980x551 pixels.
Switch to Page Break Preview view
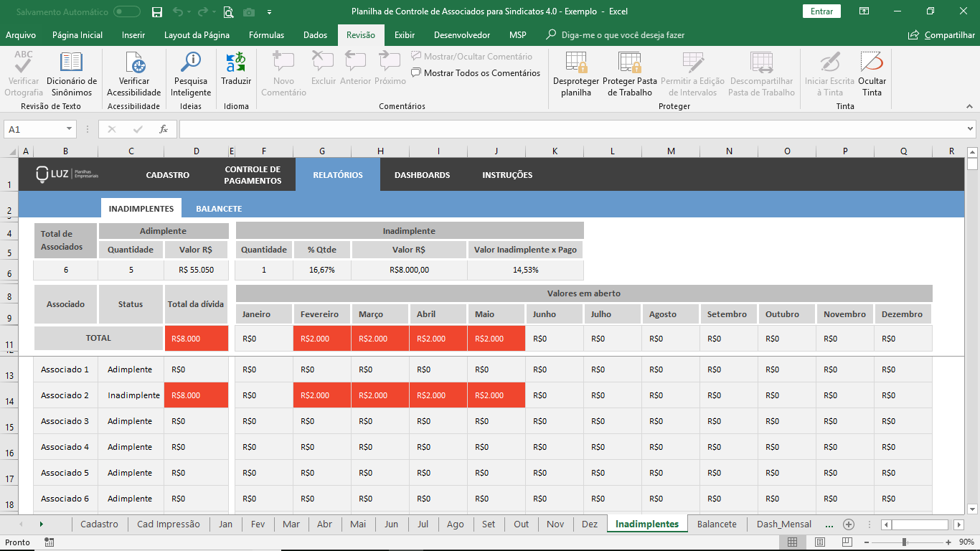coord(847,542)
